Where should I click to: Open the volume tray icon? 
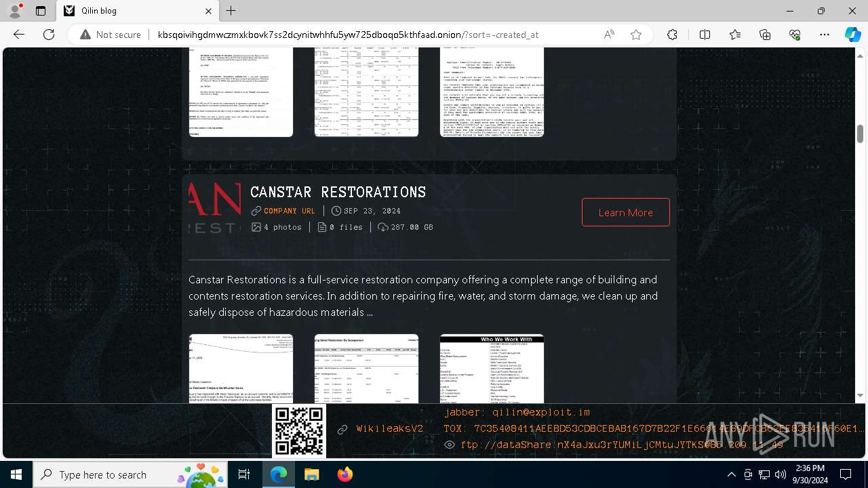point(781,474)
